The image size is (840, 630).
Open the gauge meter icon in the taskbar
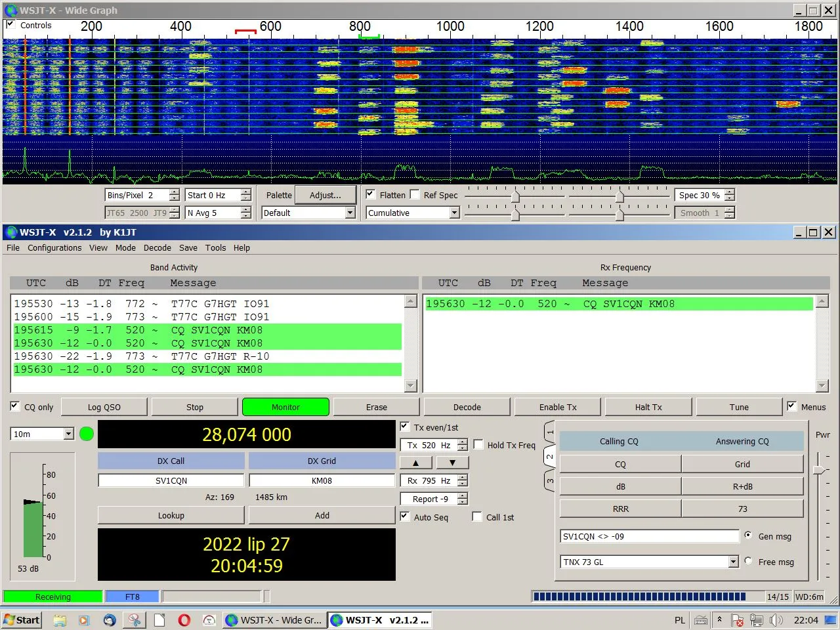click(x=209, y=620)
